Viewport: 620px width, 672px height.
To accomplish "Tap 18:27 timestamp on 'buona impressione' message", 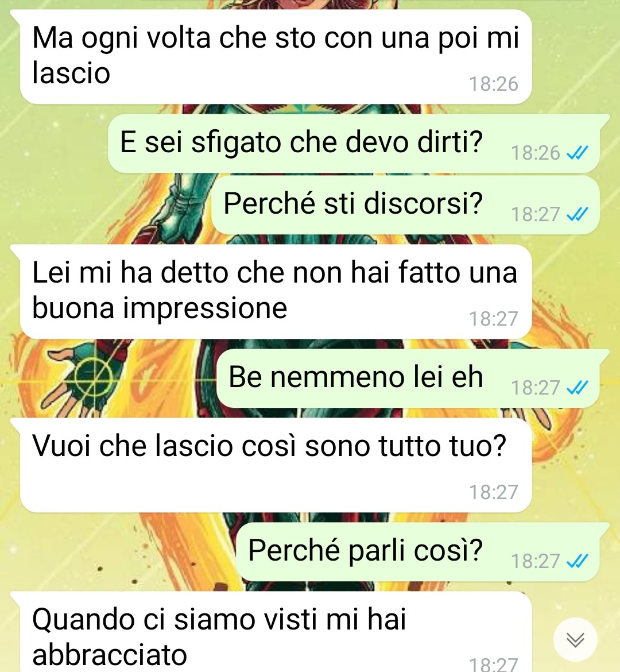I will [494, 319].
